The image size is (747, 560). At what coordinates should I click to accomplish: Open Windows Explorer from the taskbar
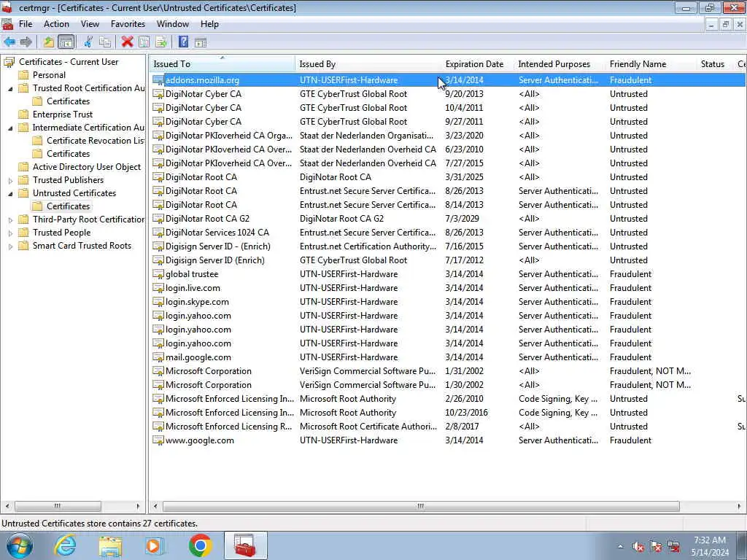tap(110, 545)
